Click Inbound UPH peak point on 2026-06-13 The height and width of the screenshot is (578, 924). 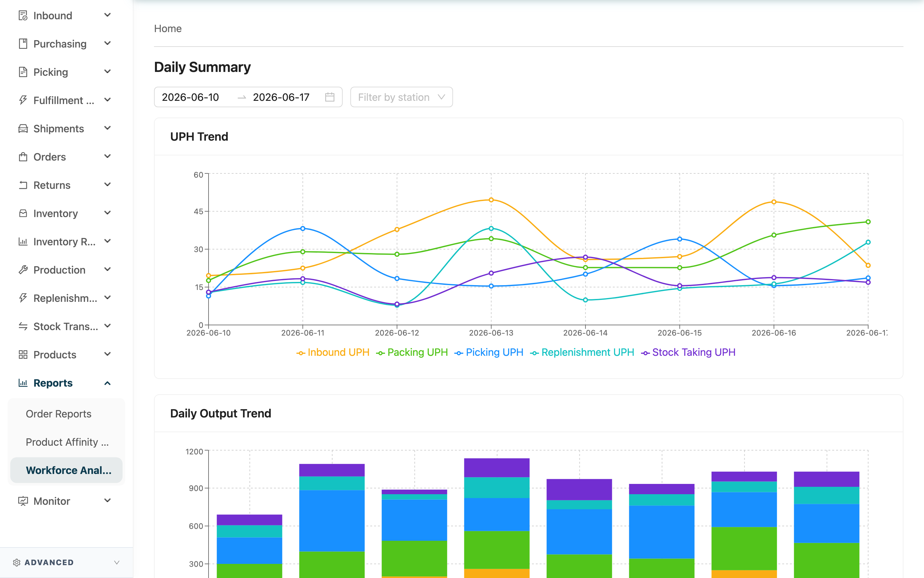click(492, 200)
